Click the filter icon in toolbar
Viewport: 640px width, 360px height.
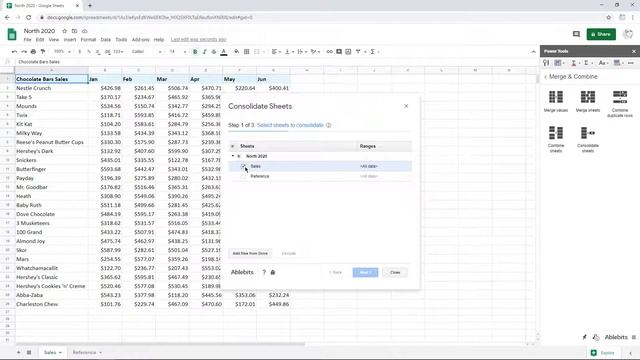[358, 52]
